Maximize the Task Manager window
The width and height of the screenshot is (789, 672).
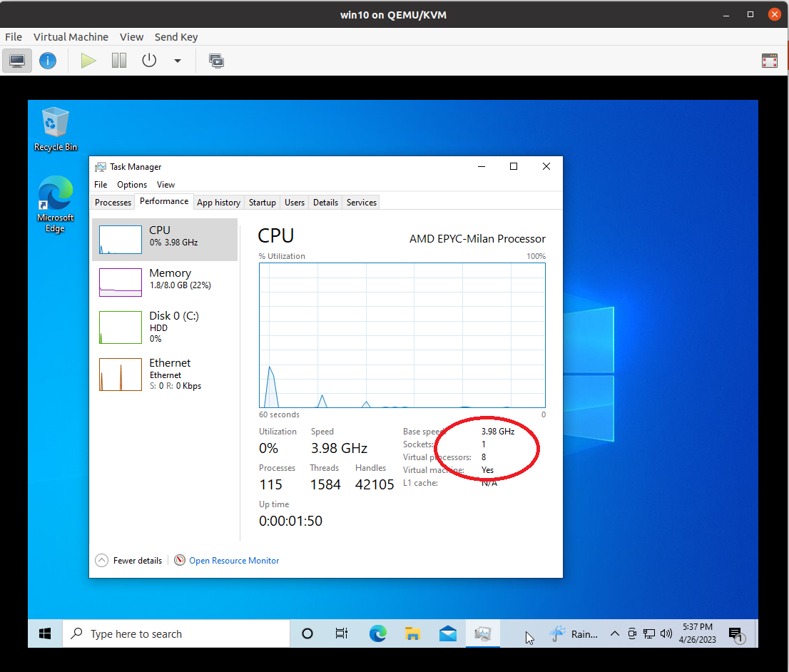coord(514,167)
